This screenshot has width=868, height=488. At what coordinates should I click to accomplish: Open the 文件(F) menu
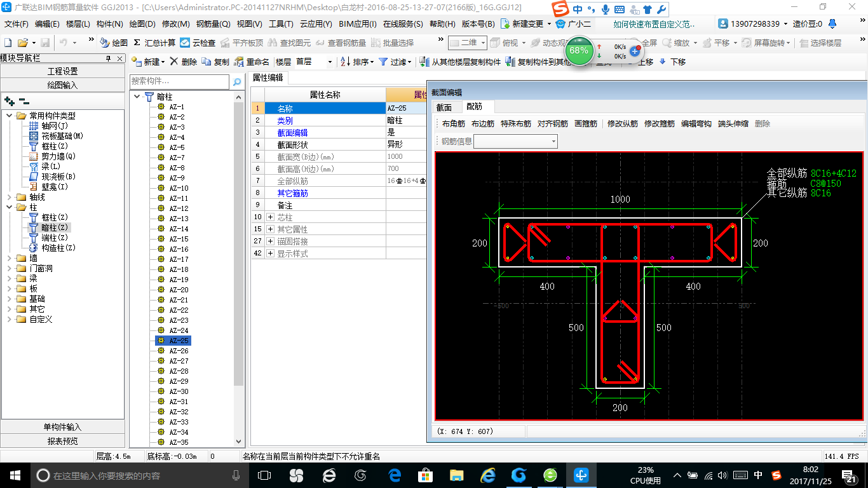[x=16, y=24]
